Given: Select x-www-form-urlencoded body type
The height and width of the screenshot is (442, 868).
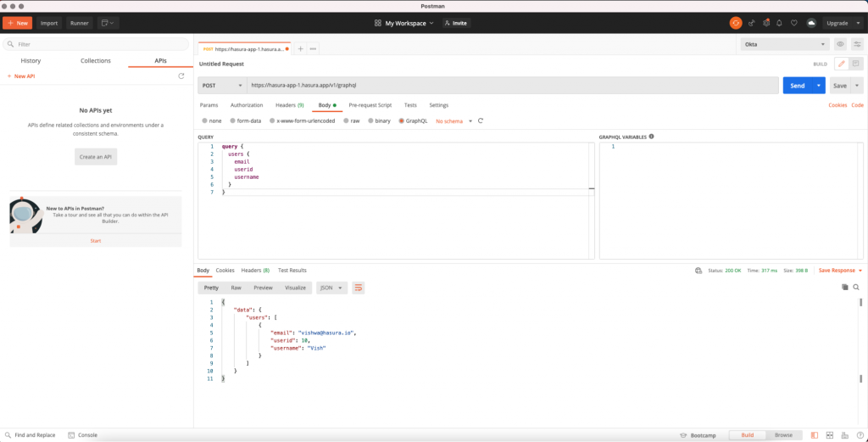Looking at the screenshot, I should tap(303, 120).
